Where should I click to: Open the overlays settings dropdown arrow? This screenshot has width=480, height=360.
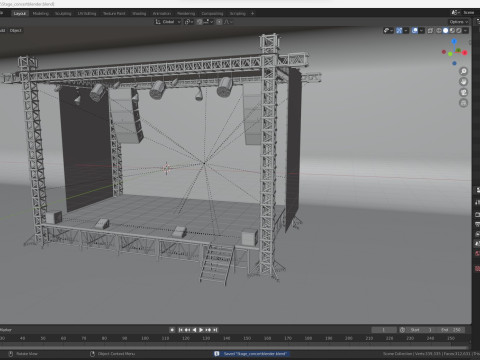422,30
